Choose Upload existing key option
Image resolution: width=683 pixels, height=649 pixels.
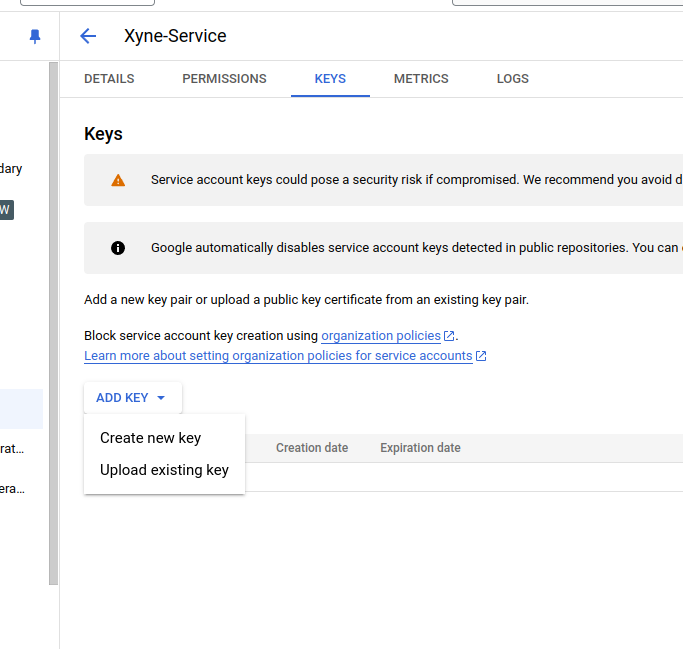coord(164,470)
